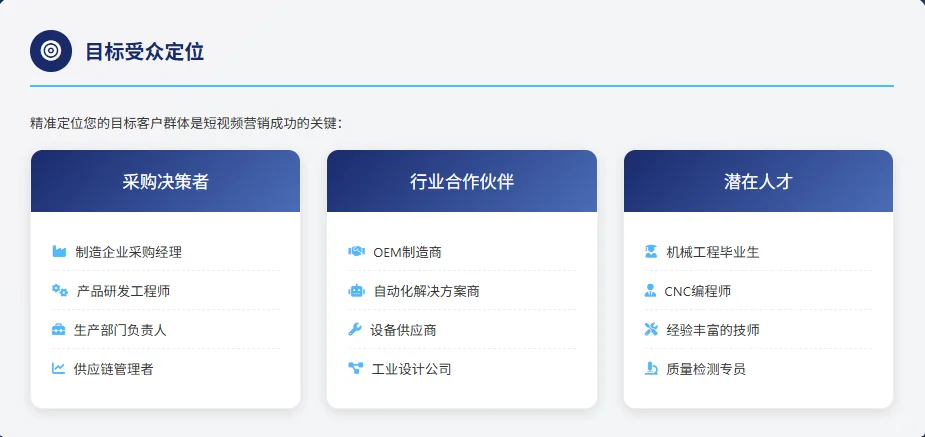
Task: Click the diagram icon next to 工业设计公司
Action: (x=355, y=369)
